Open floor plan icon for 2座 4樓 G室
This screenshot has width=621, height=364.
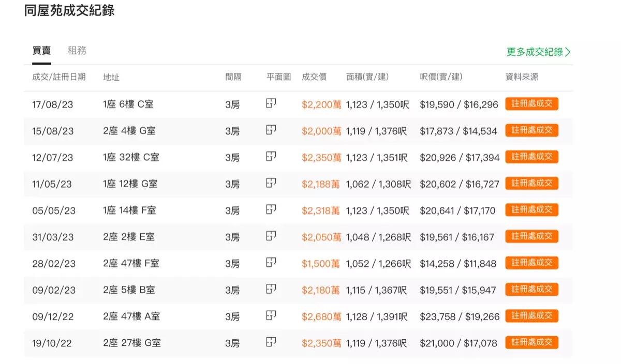tap(271, 130)
